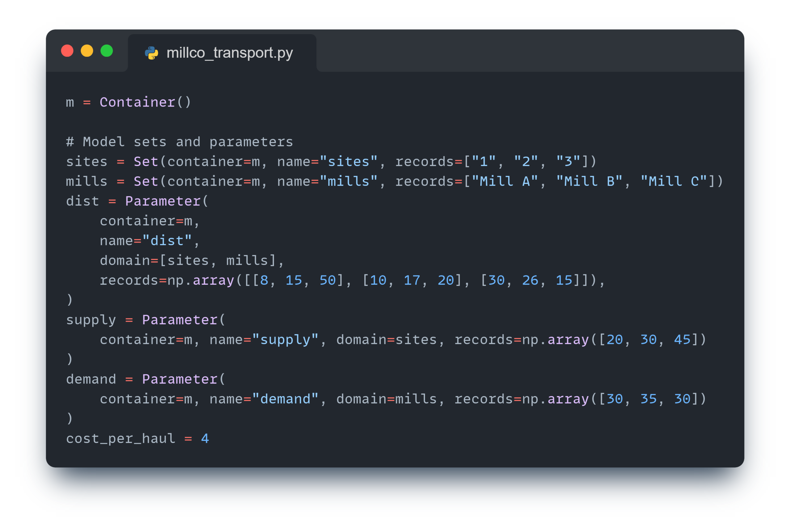
Task: Click the "supply" string literal
Action: tap(285, 340)
